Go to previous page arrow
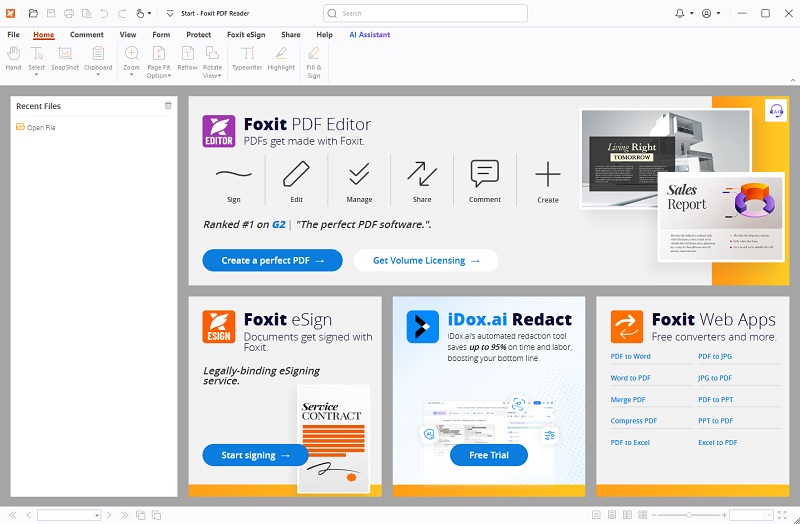 click(29, 515)
